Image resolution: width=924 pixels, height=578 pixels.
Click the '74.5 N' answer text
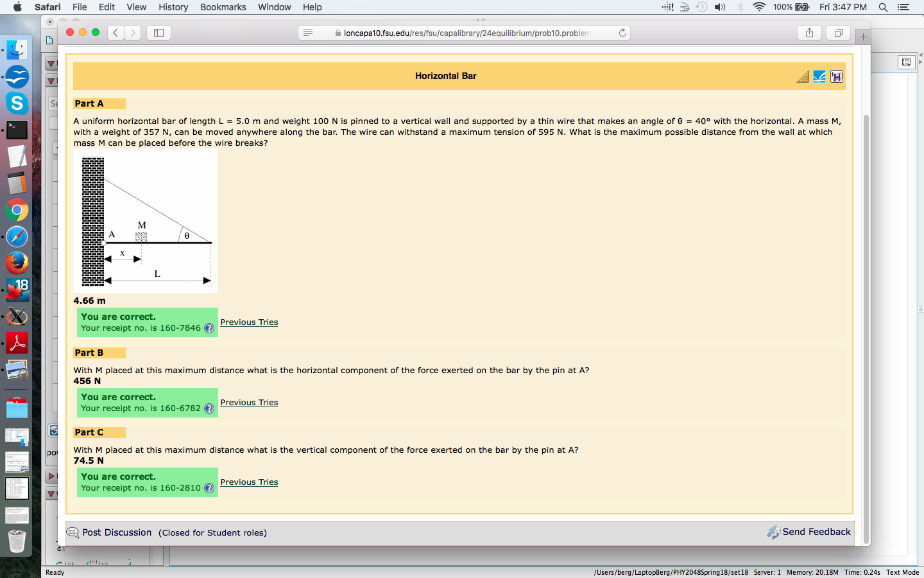click(89, 460)
